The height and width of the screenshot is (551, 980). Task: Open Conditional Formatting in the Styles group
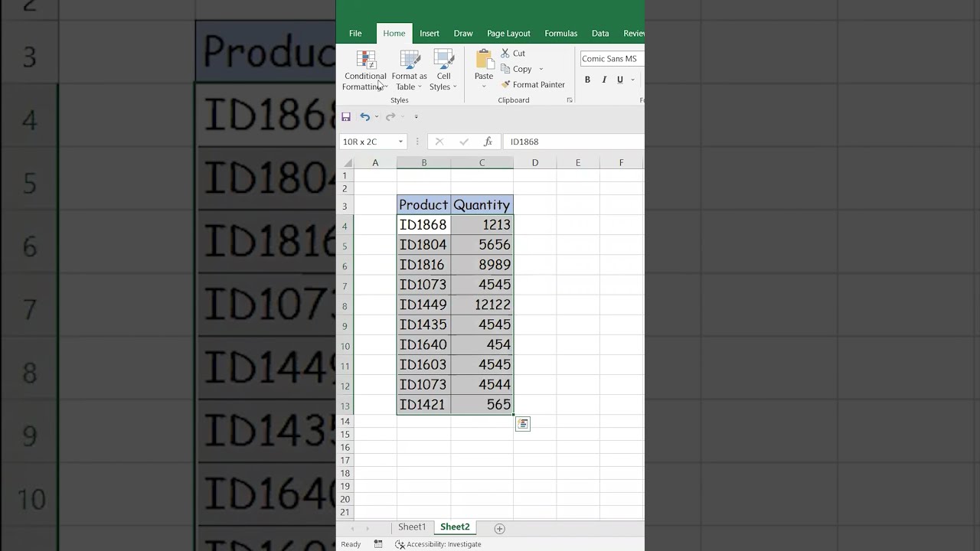(x=365, y=70)
